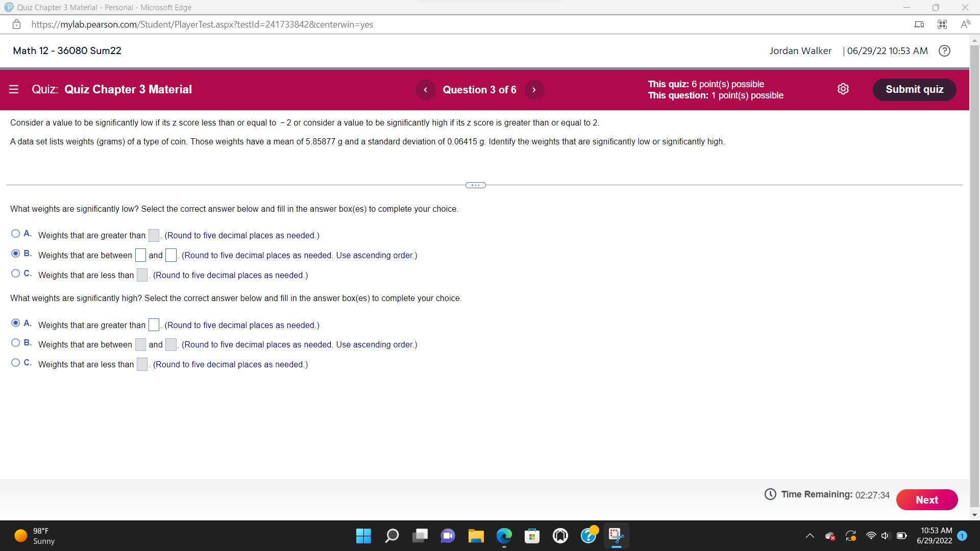Screen dimensions: 980x551
Task: Open the quiz navigation hamburger menu
Action: (x=14, y=89)
